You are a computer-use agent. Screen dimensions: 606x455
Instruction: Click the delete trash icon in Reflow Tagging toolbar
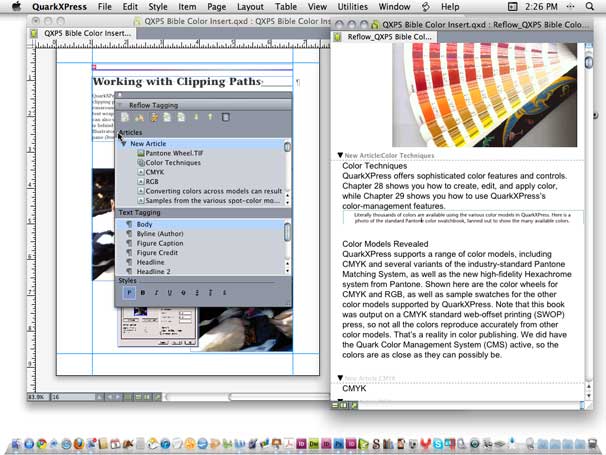point(226,117)
